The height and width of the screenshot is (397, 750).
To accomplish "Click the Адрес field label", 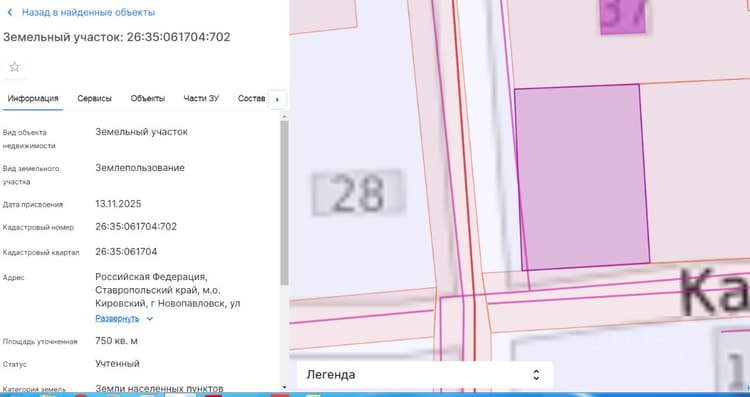I will 13,277.
